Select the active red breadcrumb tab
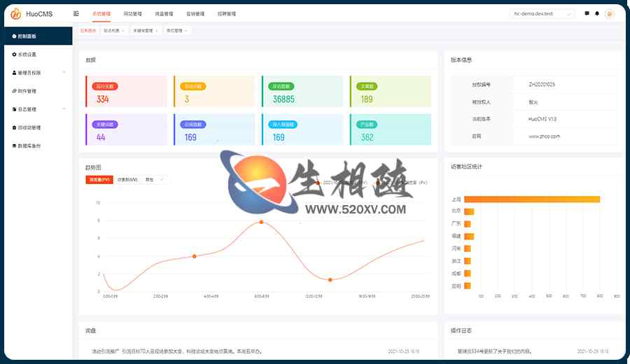 (88, 31)
